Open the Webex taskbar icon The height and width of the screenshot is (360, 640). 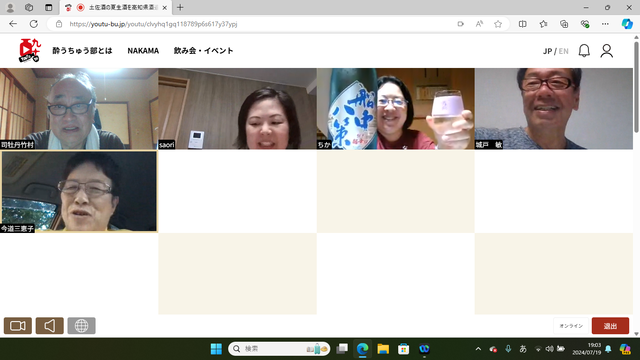click(x=424, y=349)
